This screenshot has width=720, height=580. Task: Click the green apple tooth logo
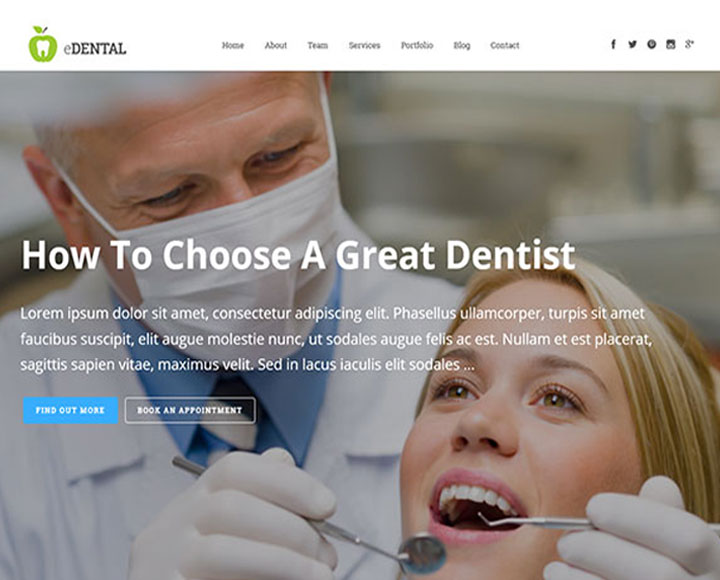[43, 44]
